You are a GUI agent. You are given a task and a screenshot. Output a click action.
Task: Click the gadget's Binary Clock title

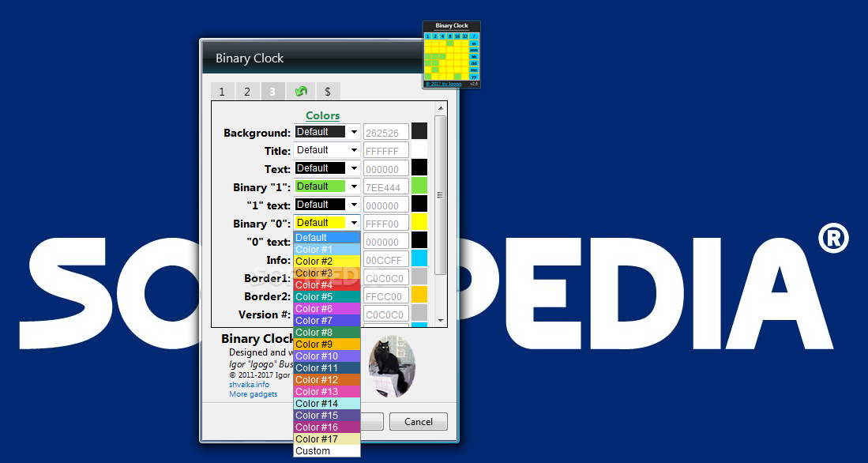pyautogui.click(x=452, y=26)
